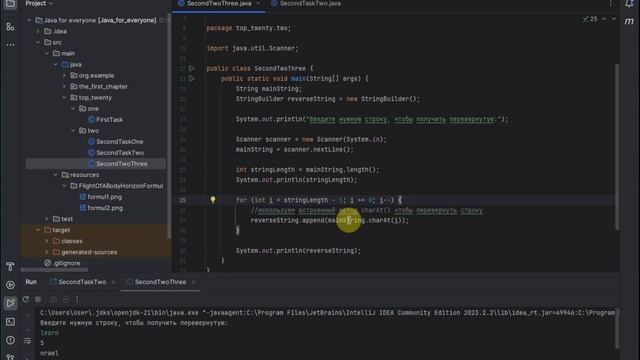The width and height of the screenshot is (640, 360).
Task: Toggle the Run tool window icon
Action: [10, 303]
